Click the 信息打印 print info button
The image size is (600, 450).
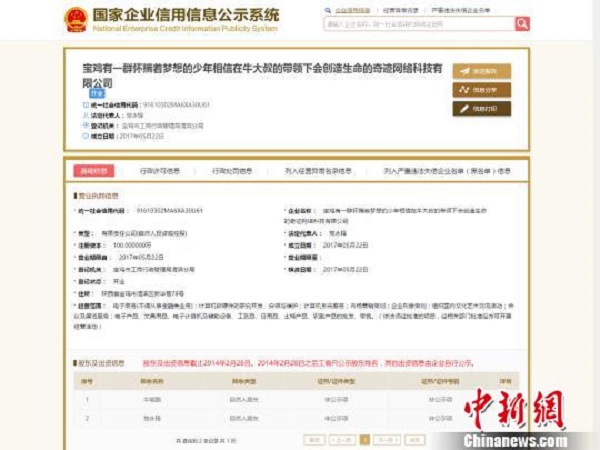coord(481,109)
